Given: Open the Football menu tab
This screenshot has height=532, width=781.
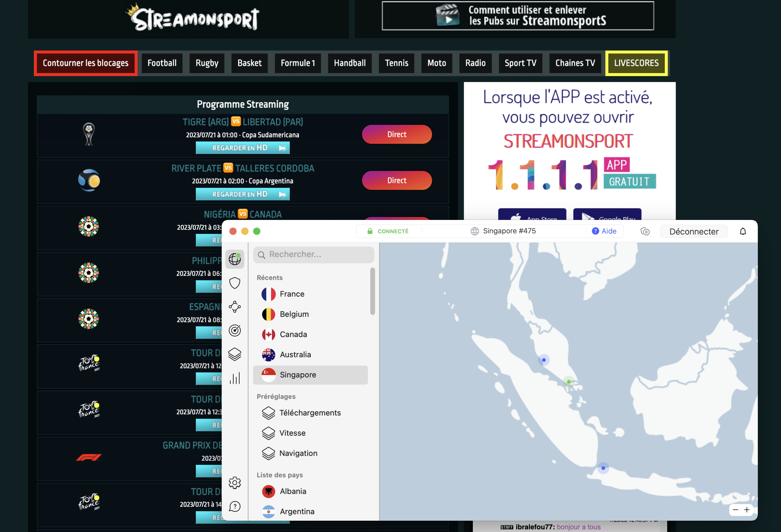Looking at the screenshot, I should (x=162, y=63).
